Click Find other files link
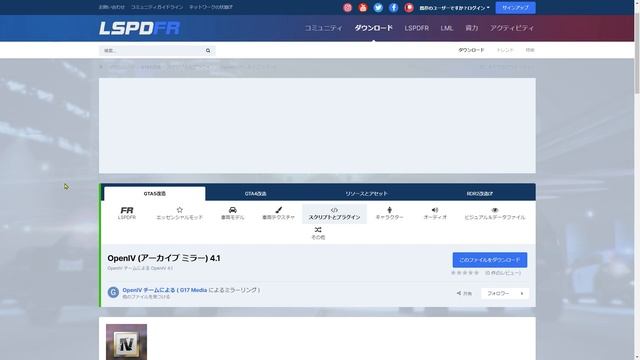640x360 pixels. click(x=146, y=297)
